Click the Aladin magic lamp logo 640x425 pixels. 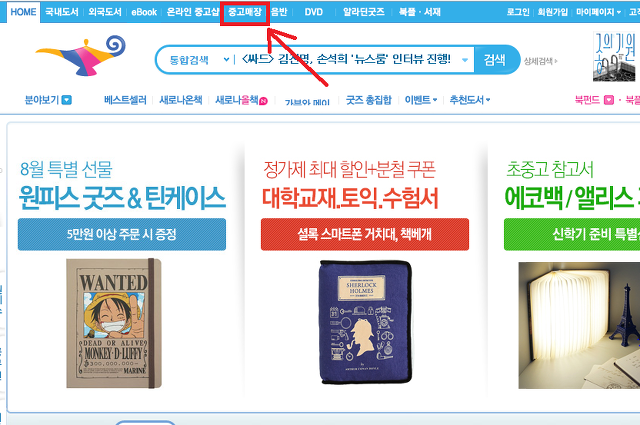point(81,55)
